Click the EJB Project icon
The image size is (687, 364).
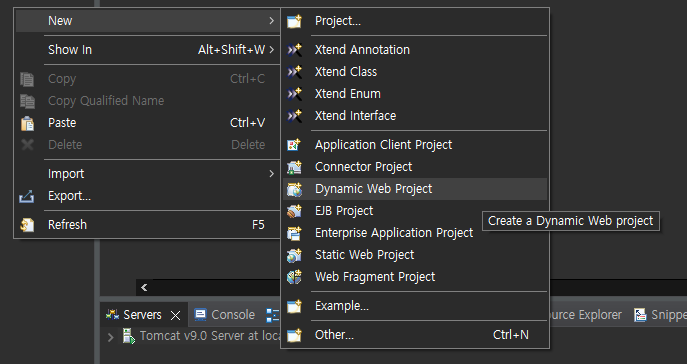pos(294,211)
